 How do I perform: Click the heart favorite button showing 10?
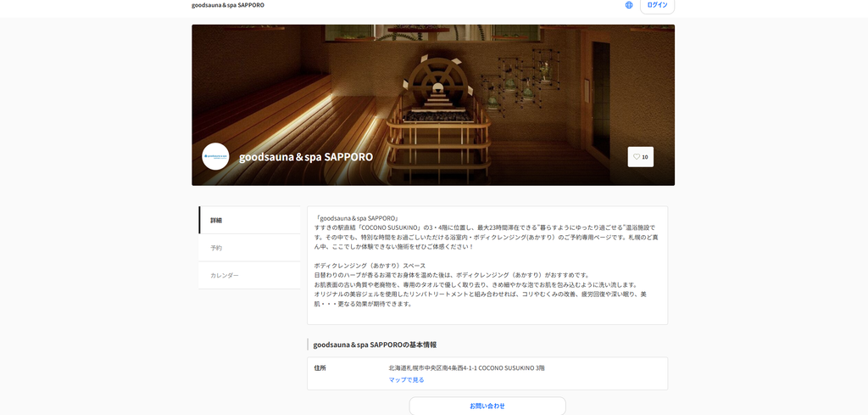(x=641, y=157)
